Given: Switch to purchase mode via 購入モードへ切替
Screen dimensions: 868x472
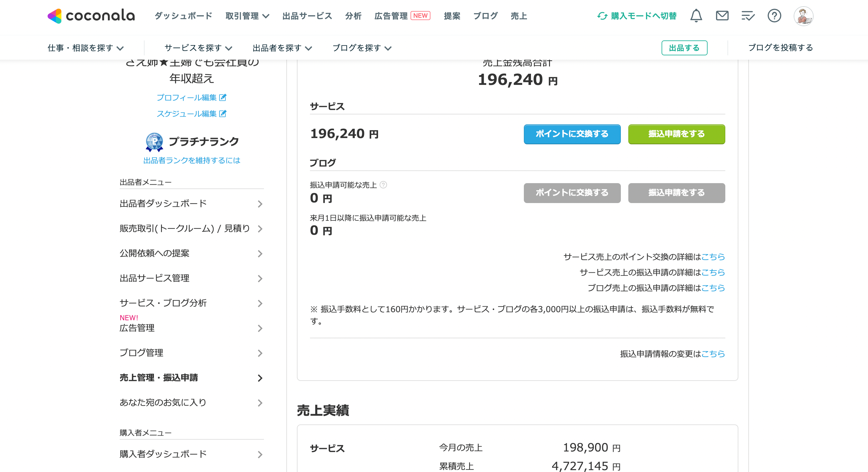Looking at the screenshot, I should (x=636, y=16).
